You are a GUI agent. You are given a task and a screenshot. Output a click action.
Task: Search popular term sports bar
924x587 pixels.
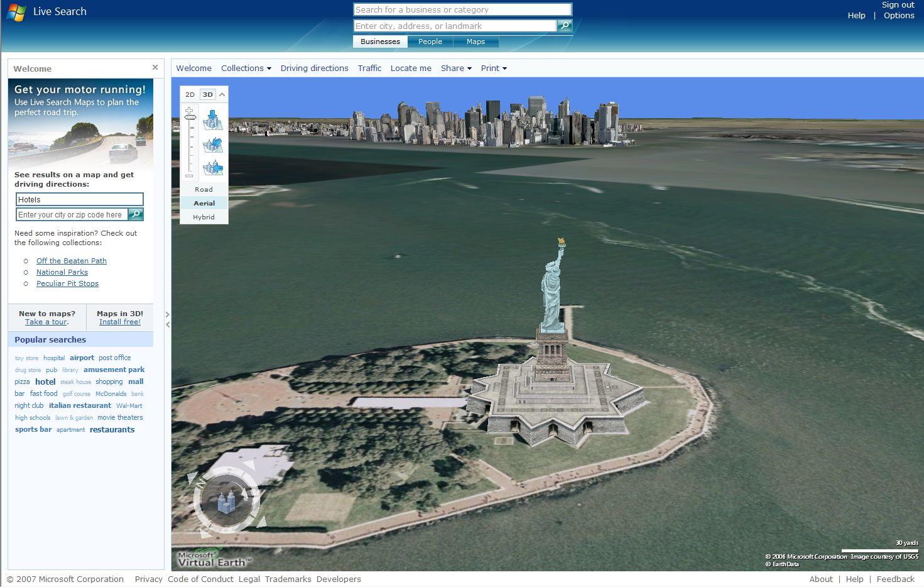[x=33, y=429]
